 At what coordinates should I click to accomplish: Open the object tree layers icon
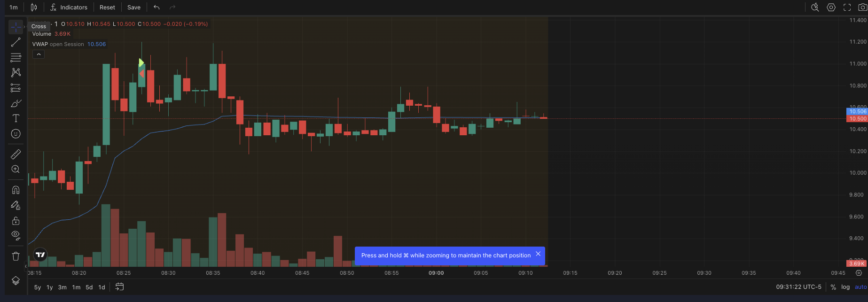[16, 280]
